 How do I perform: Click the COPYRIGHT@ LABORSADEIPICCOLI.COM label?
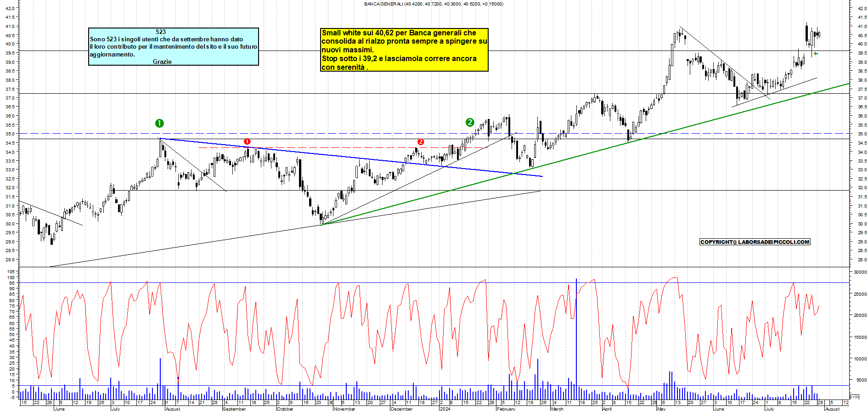pyautogui.click(x=755, y=242)
